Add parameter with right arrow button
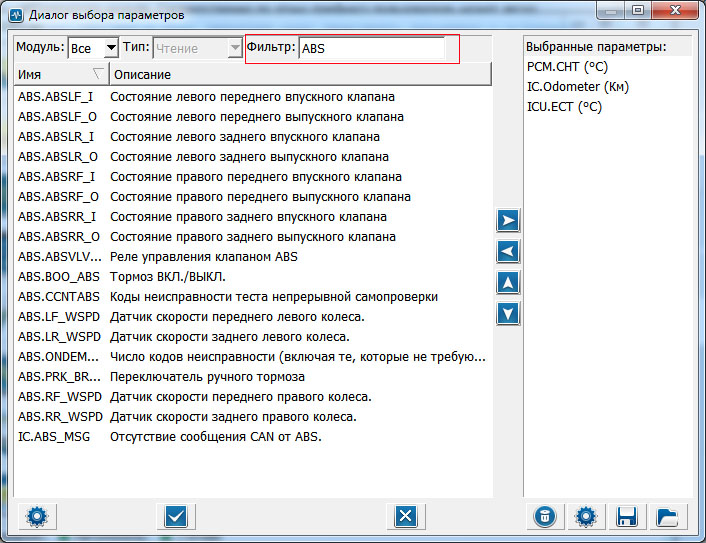This screenshot has width=706, height=543. click(x=508, y=220)
